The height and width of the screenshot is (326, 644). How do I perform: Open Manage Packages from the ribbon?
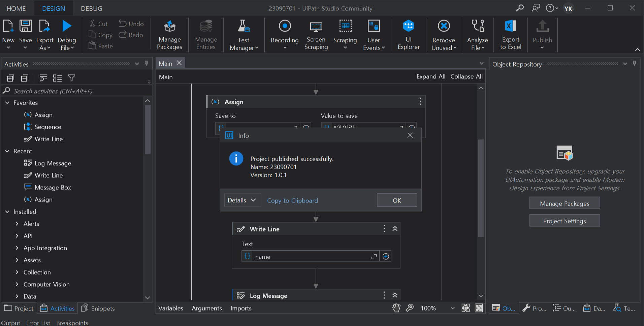(169, 35)
